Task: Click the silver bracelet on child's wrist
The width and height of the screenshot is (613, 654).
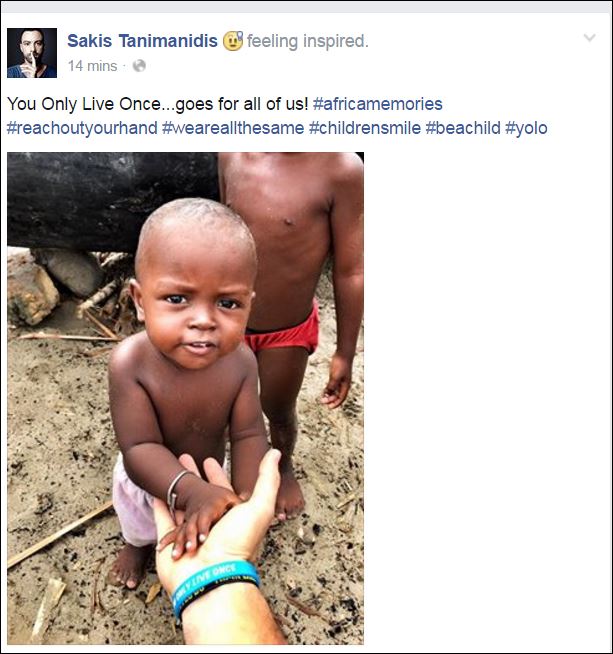Action: (174, 489)
